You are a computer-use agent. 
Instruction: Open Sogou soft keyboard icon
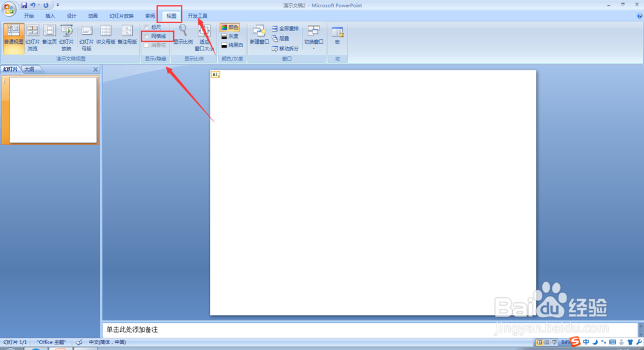tap(612, 342)
